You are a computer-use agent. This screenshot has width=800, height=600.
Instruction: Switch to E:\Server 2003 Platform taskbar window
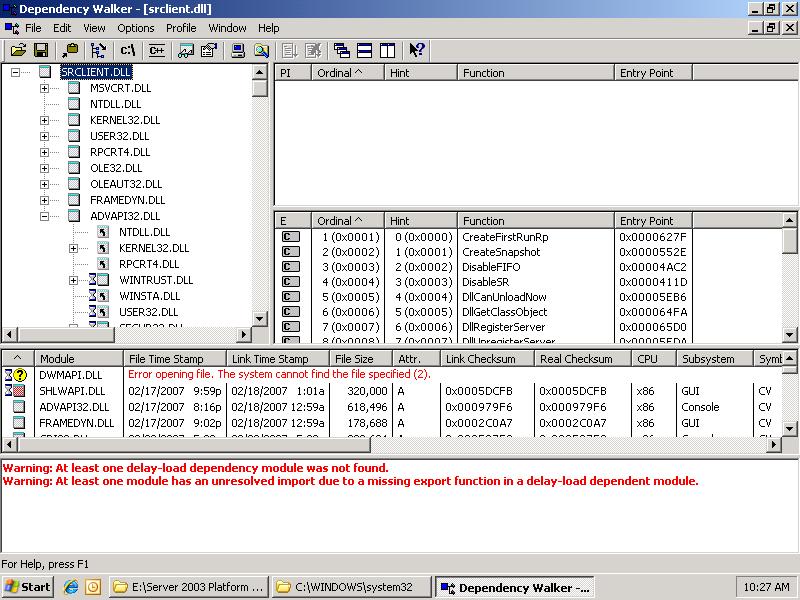point(189,587)
